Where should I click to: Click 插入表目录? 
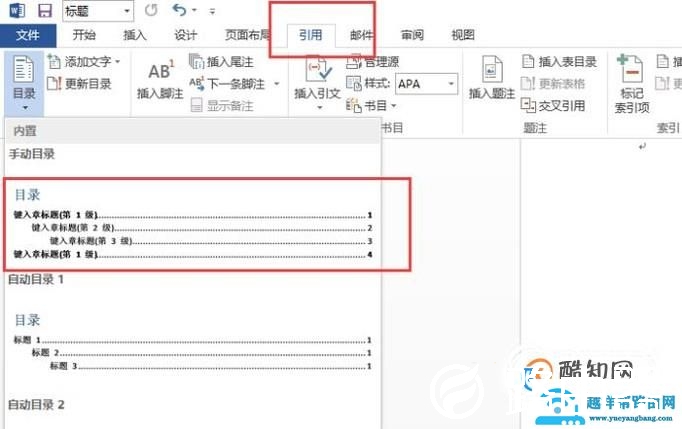[x=559, y=62]
